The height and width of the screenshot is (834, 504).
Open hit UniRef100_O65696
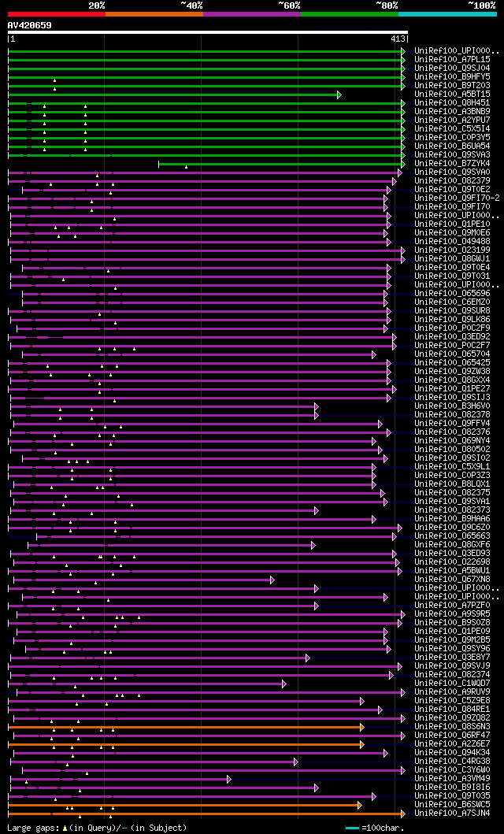coord(453,293)
